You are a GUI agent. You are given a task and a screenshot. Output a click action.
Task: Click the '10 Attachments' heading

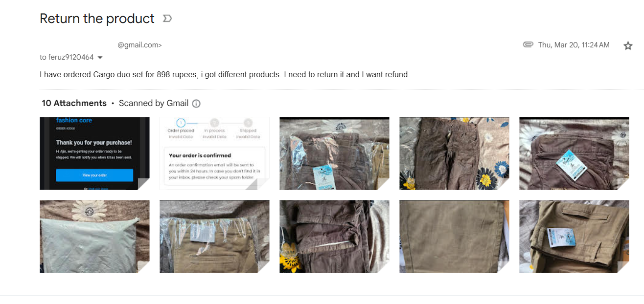pos(74,103)
